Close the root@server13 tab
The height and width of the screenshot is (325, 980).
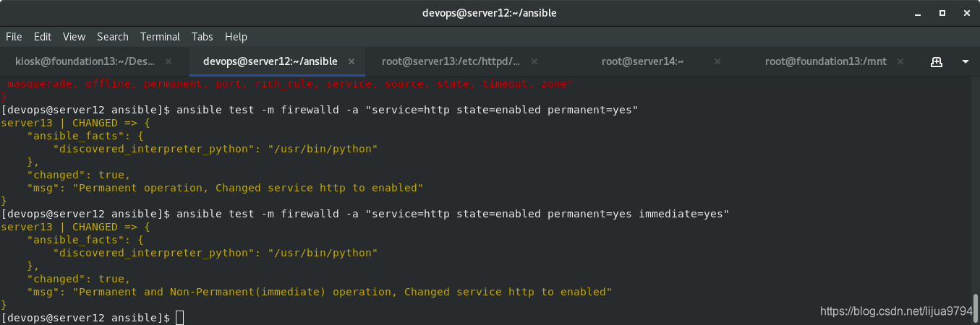click(x=535, y=61)
